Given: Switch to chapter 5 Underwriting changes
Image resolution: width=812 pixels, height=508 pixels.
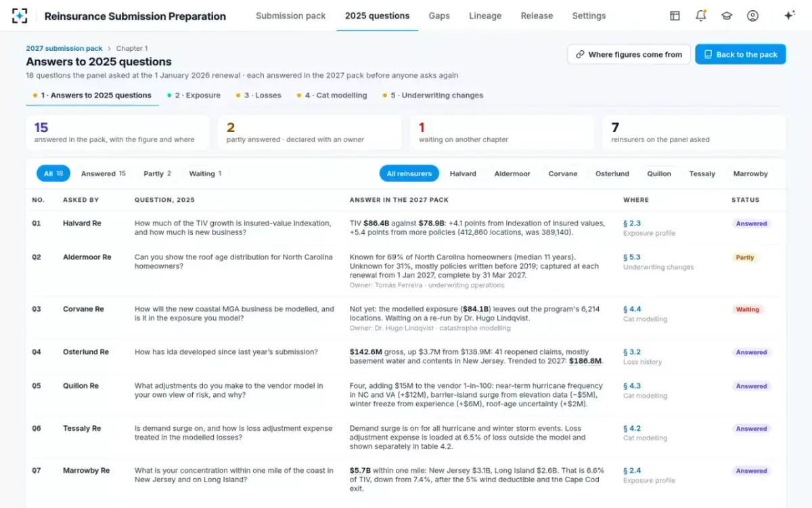Looking at the screenshot, I should tap(433, 96).
